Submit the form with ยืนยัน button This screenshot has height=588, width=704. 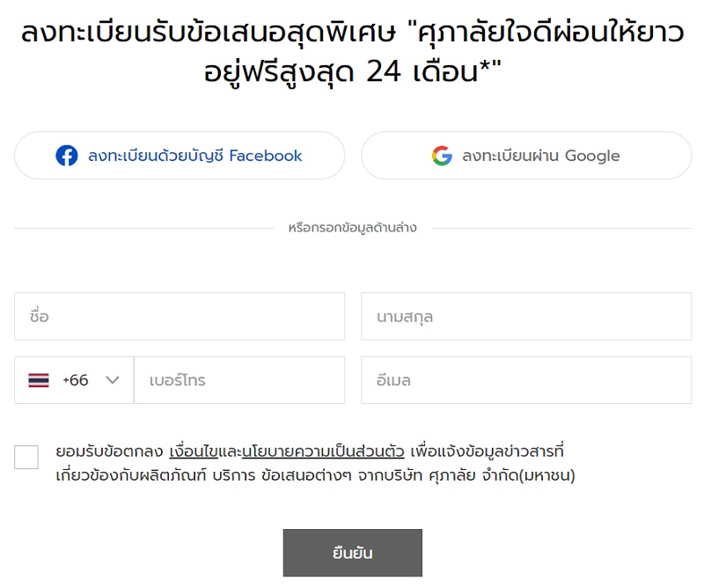click(353, 553)
